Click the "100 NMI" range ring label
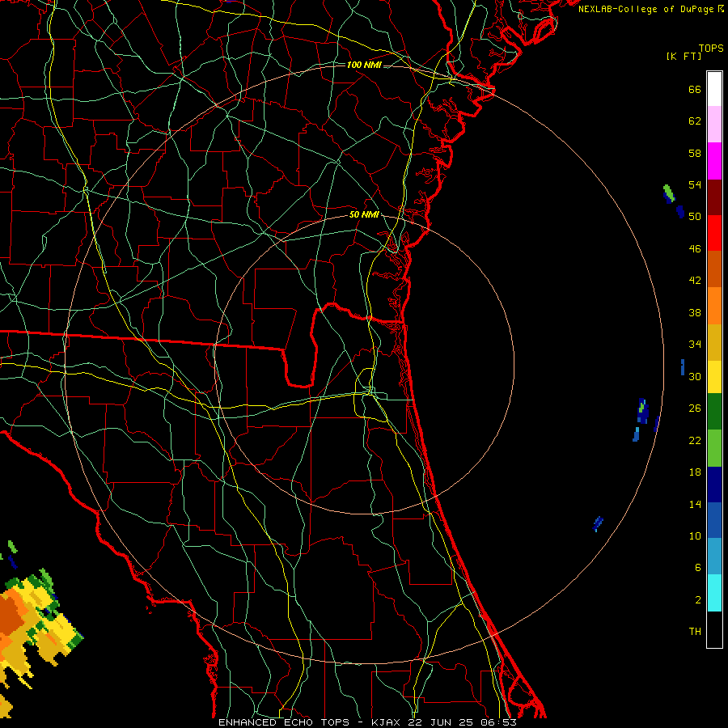This screenshot has height=728, width=728. (364, 65)
